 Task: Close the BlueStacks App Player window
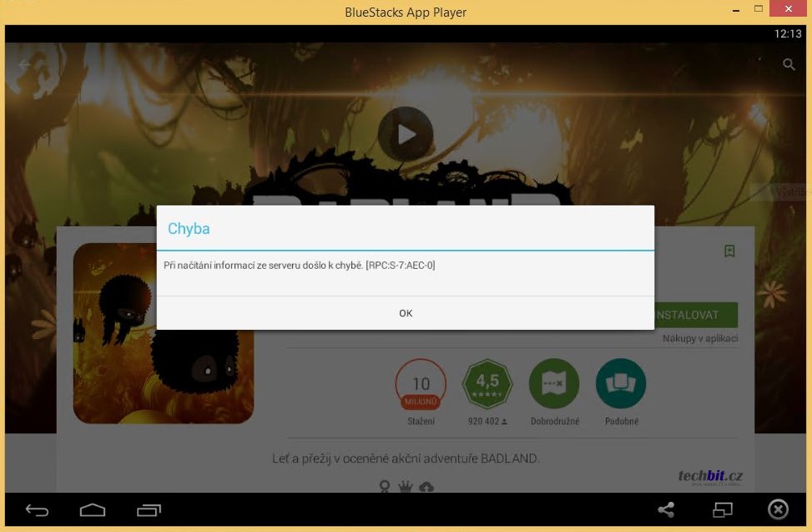coord(788,9)
